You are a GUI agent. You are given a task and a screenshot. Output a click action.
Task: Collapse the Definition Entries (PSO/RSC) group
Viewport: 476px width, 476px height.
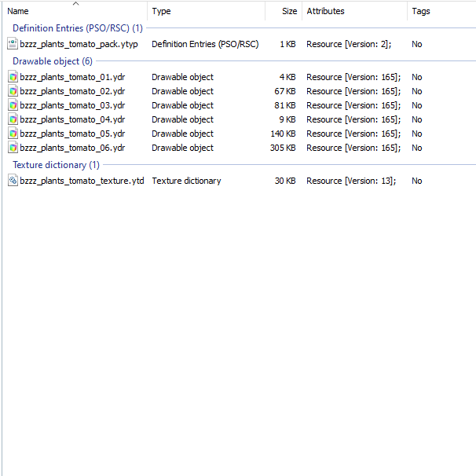pyautogui.click(x=78, y=28)
